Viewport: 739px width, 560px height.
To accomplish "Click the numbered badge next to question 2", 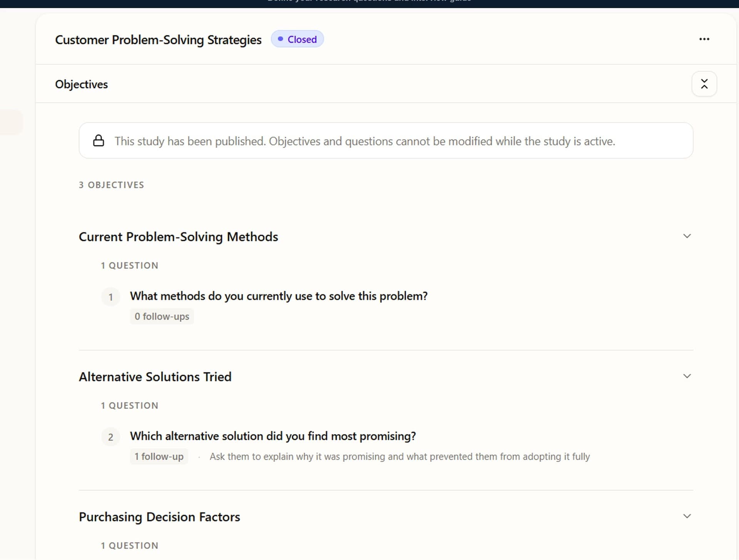I will pyautogui.click(x=110, y=437).
